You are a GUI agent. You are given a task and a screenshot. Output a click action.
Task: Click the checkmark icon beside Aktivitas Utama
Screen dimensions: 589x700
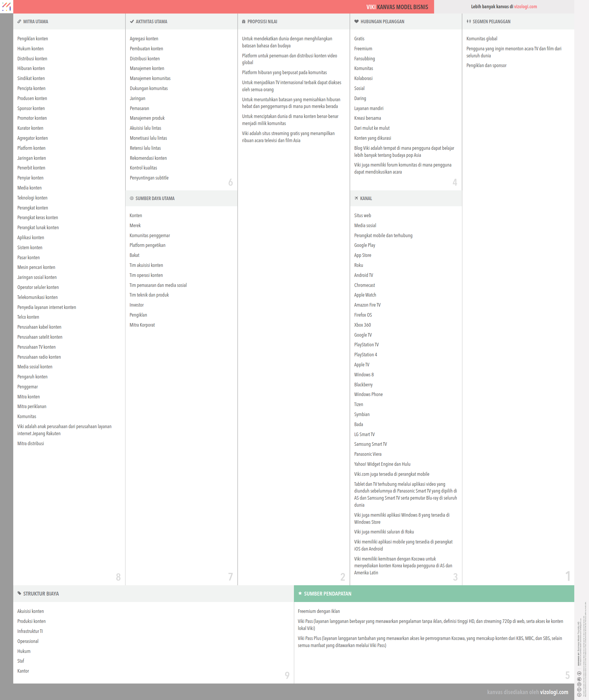[x=132, y=21]
